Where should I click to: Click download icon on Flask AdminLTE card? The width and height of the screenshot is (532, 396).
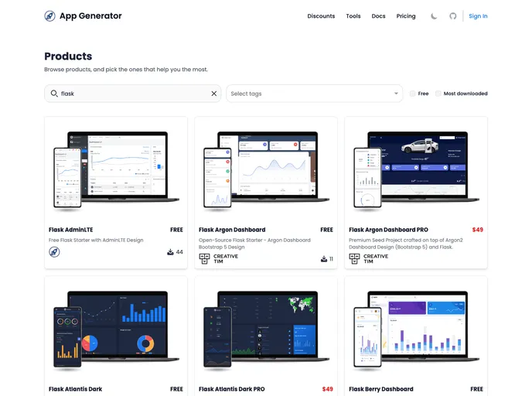[170, 252]
